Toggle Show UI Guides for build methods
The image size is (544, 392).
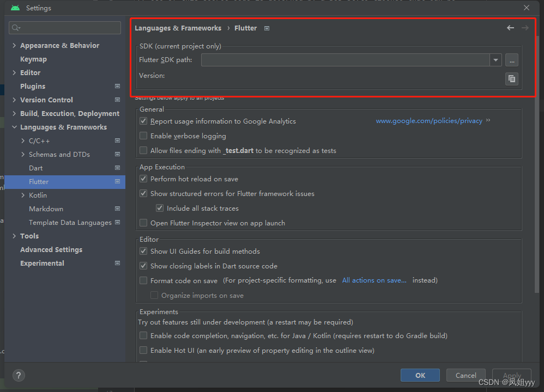[x=143, y=251]
